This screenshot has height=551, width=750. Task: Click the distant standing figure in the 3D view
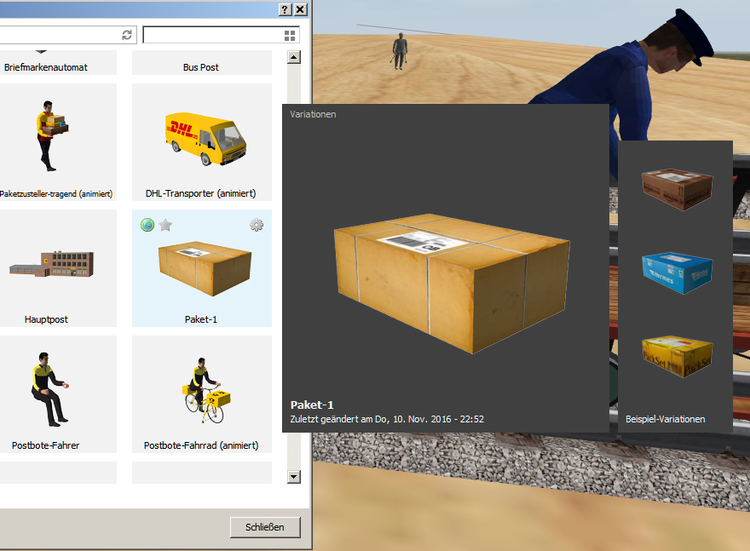(400, 51)
